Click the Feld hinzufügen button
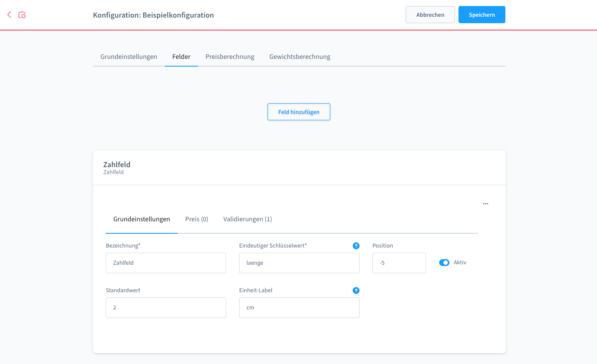The width and height of the screenshot is (597, 364). coord(298,112)
